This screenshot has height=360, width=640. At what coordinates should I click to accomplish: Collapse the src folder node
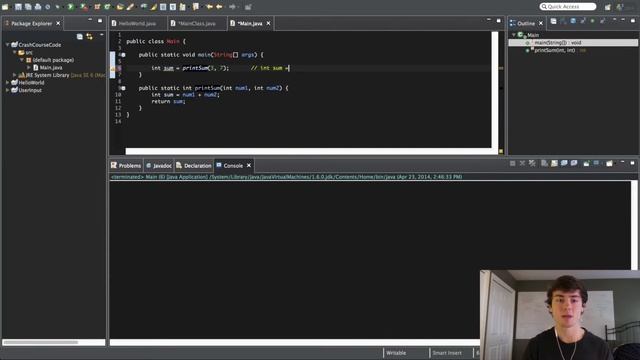(15, 52)
